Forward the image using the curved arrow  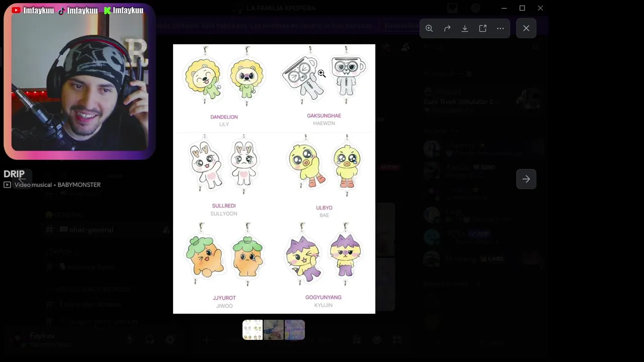point(447,29)
